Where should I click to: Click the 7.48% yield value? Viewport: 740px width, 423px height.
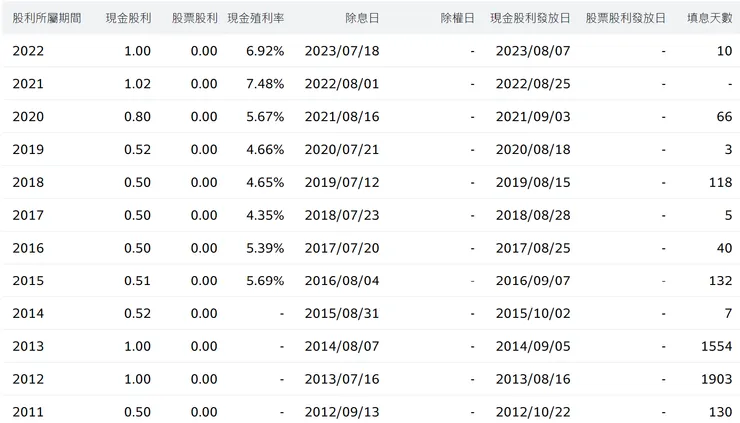[265, 84]
